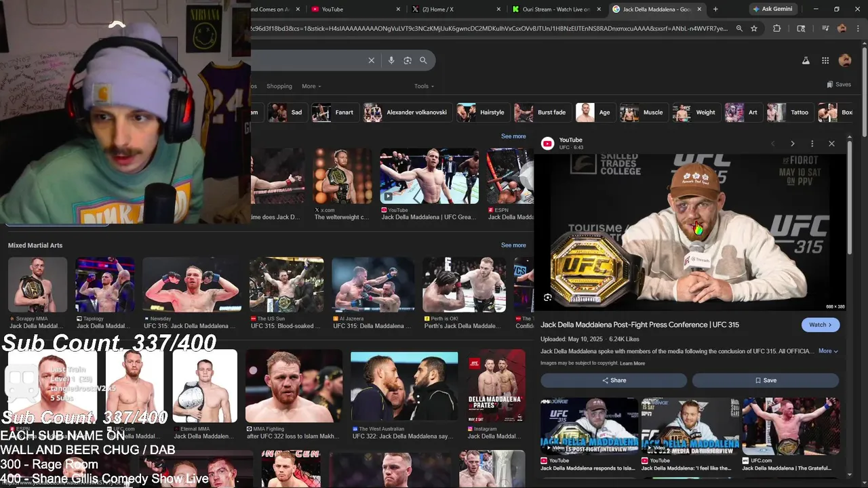Open more options in image preview panel
Image resolution: width=868 pixels, height=488 pixels.
pyautogui.click(x=812, y=144)
